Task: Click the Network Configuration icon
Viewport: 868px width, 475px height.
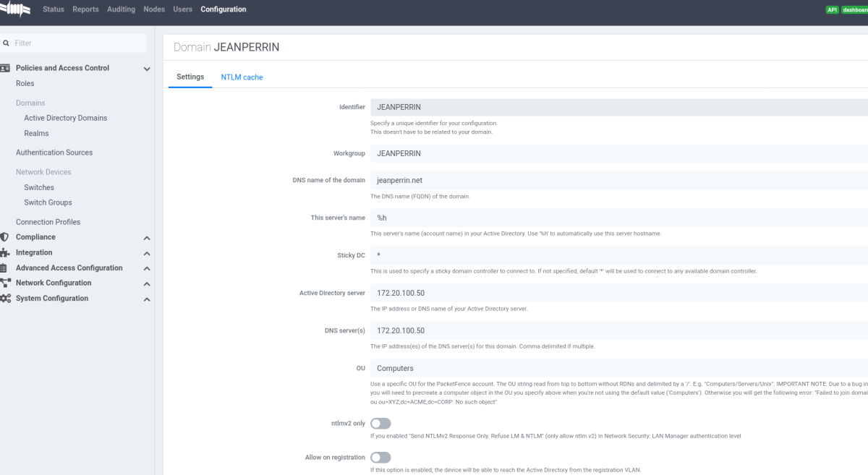Action: (5, 283)
